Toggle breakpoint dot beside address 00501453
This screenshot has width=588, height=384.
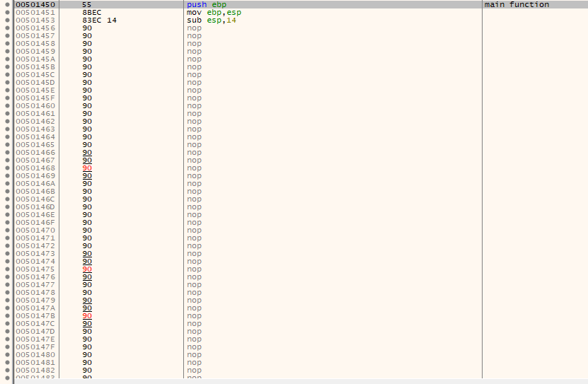[x=7, y=21]
